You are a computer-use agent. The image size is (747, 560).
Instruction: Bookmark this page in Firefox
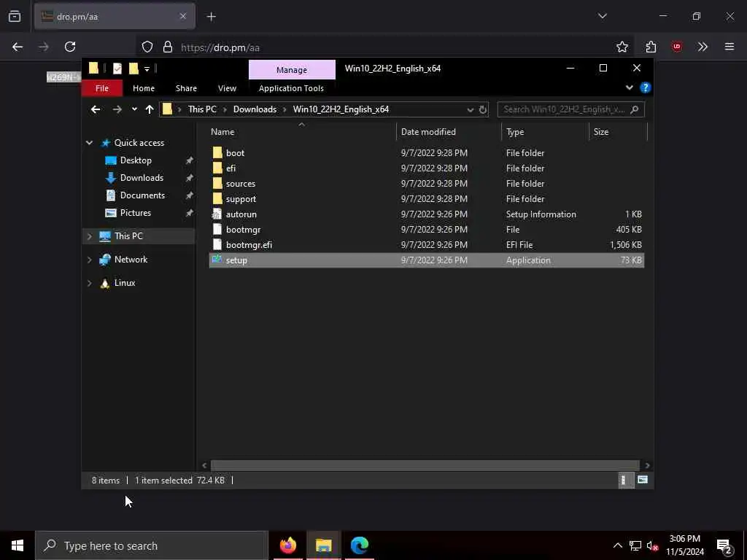[622, 47]
